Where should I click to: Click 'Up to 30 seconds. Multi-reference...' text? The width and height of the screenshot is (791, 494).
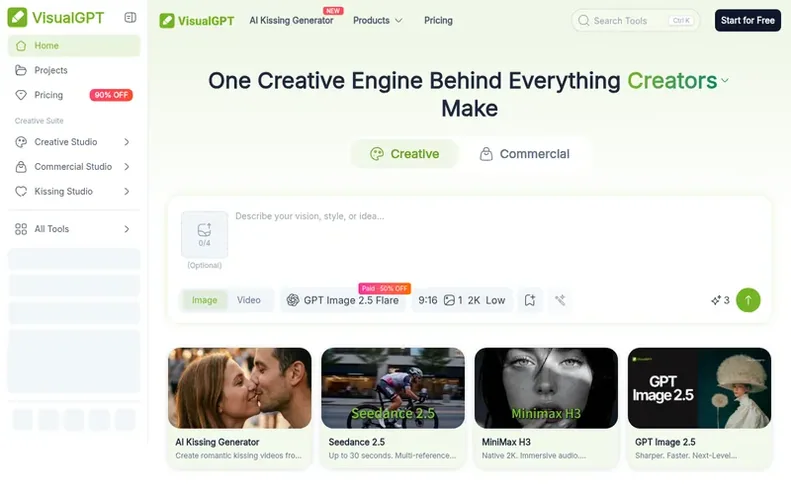click(392, 456)
